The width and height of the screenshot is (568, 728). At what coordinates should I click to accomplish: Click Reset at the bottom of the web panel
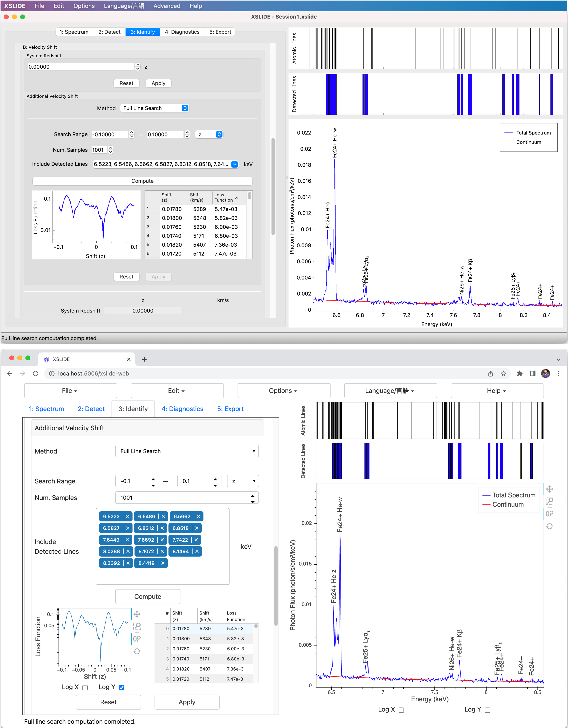pyautogui.click(x=108, y=702)
